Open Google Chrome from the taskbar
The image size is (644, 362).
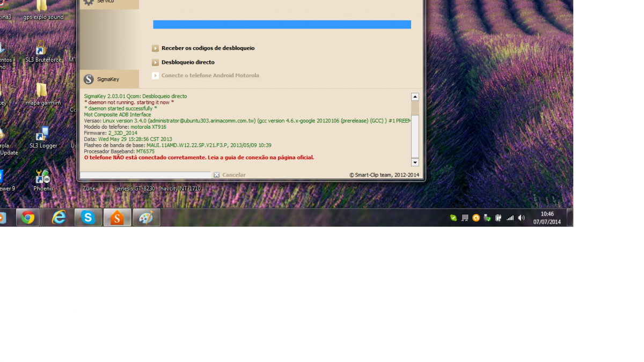point(28,218)
